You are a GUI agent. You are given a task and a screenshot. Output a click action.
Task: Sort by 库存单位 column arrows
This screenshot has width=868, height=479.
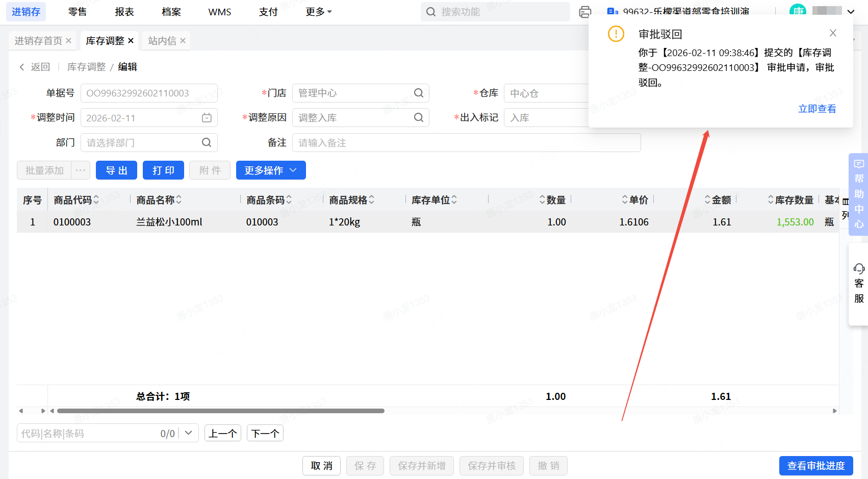[454, 200]
